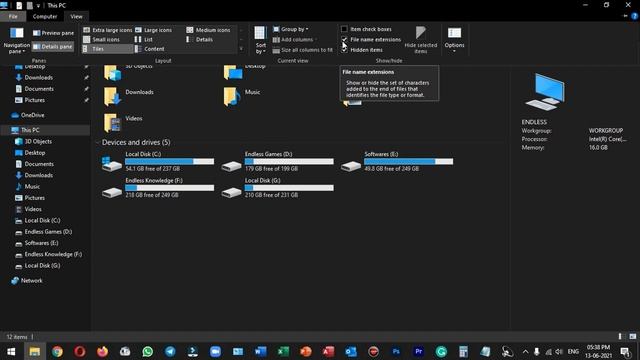This screenshot has width=640, height=360.
Task: Select Endless Games (D:) drive tile
Action: [278, 162]
